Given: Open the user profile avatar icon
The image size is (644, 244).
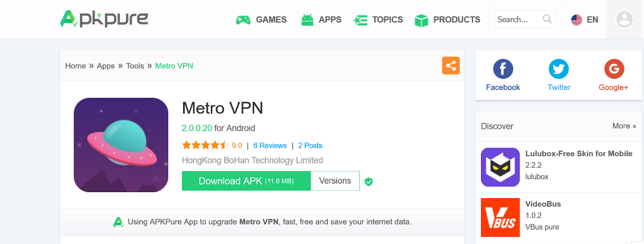Looking at the screenshot, I should click(x=625, y=19).
